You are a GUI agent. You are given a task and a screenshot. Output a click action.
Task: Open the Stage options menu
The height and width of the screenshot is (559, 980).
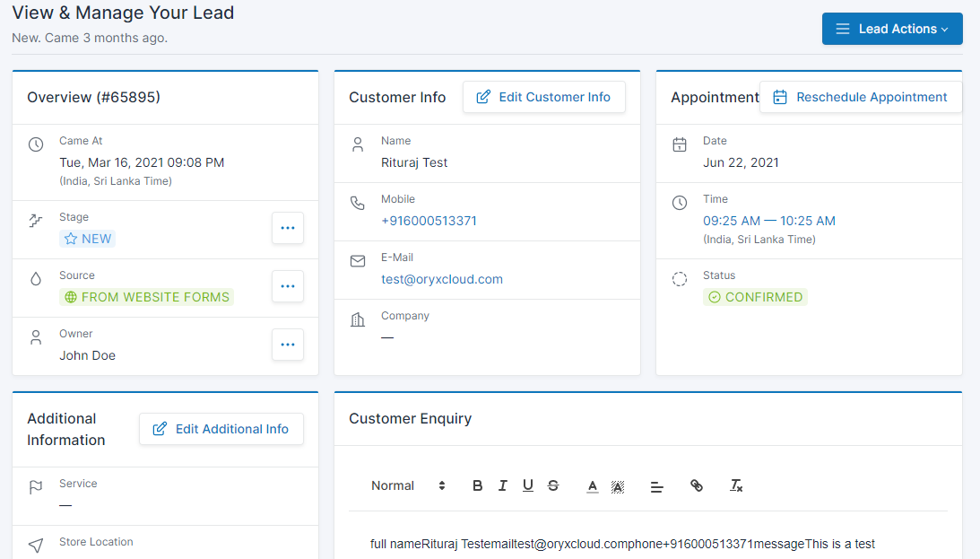pyautogui.click(x=288, y=228)
